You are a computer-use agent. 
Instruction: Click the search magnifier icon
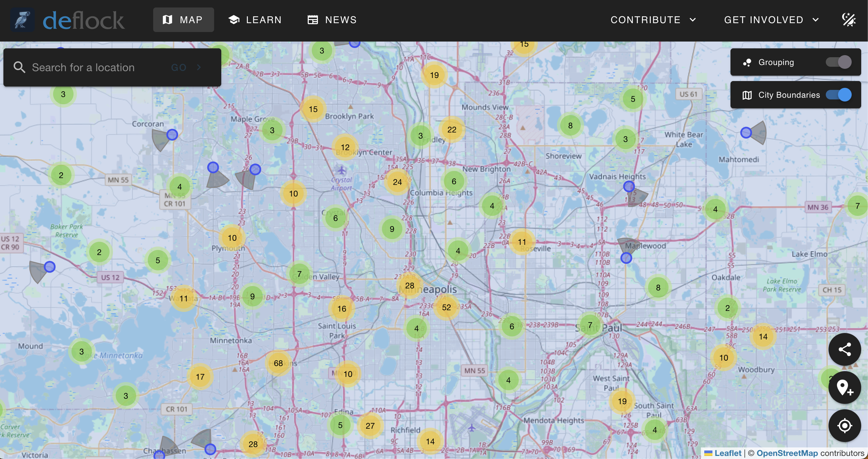(19, 67)
